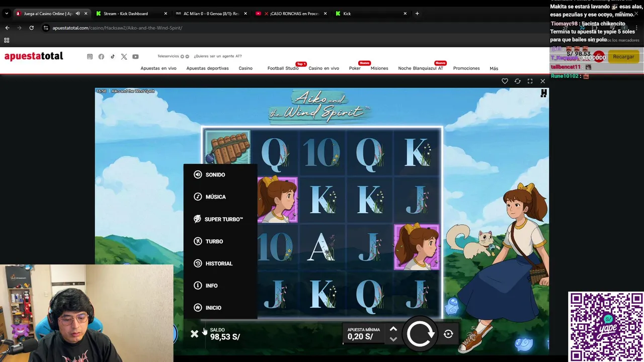Viewport: 644px width, 362px height.
Task: Open apuestatotal X (Twitter) icon
Action: click(x=124, y=57)
